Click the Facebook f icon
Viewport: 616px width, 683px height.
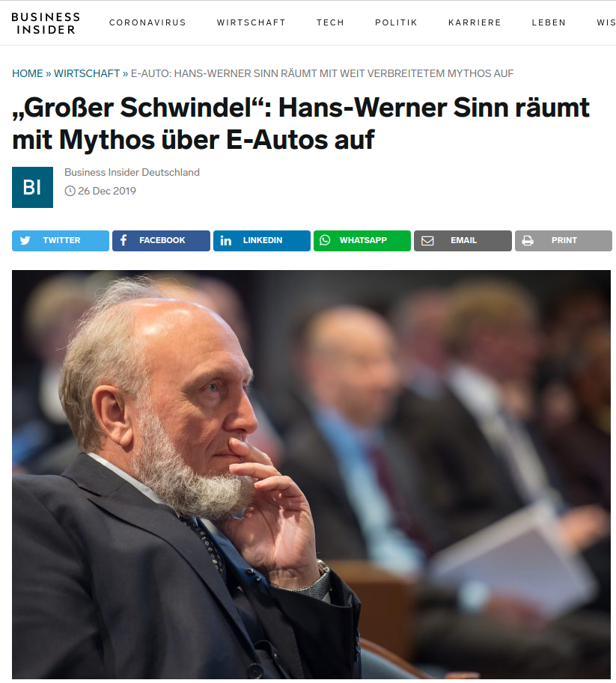(123, 240)
